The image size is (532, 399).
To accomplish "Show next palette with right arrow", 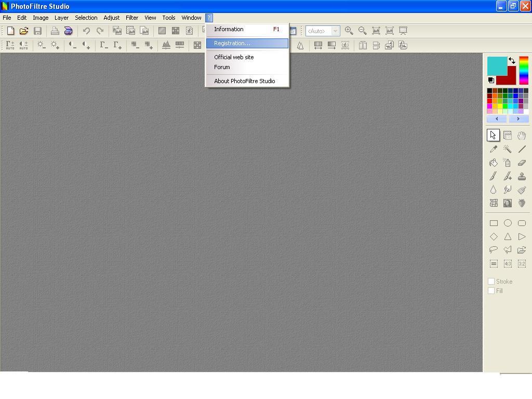I will 518,119.
